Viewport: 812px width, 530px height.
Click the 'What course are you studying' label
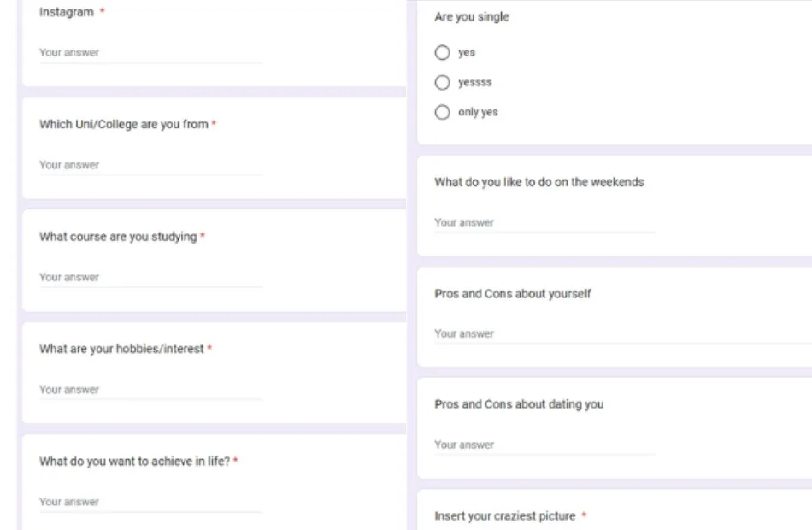tap(118, 237)
